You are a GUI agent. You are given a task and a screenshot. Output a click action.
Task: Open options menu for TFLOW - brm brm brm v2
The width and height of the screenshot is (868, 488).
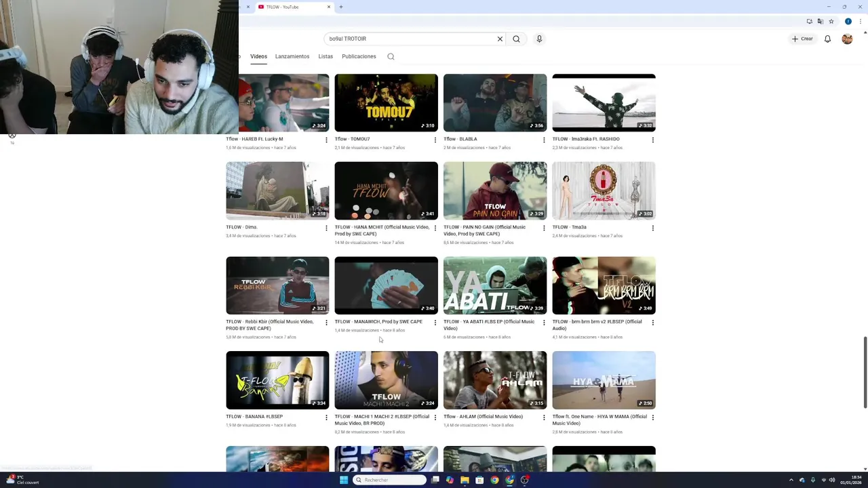coord(653,323)
